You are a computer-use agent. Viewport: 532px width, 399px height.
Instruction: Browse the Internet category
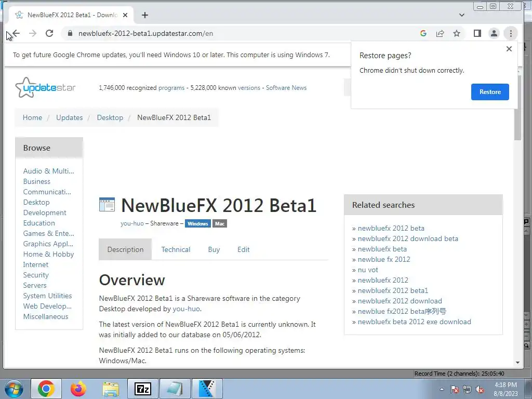[36, 264]
